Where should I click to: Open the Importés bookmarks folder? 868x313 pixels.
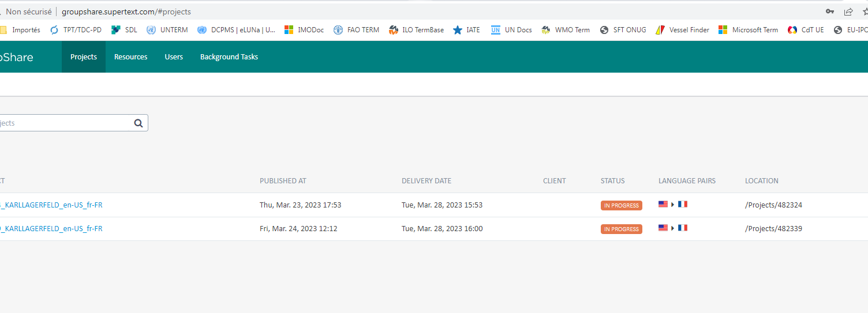[x=20, y=30]
